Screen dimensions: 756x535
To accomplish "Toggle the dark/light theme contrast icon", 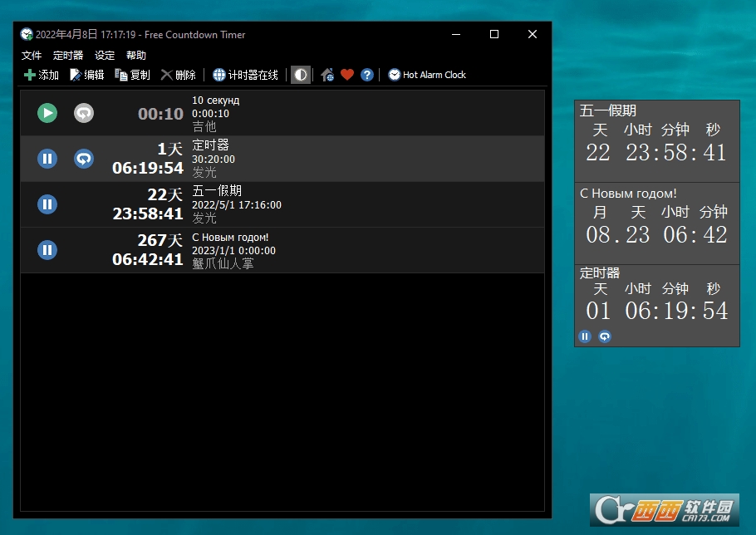I will click(x=301, y=75).
